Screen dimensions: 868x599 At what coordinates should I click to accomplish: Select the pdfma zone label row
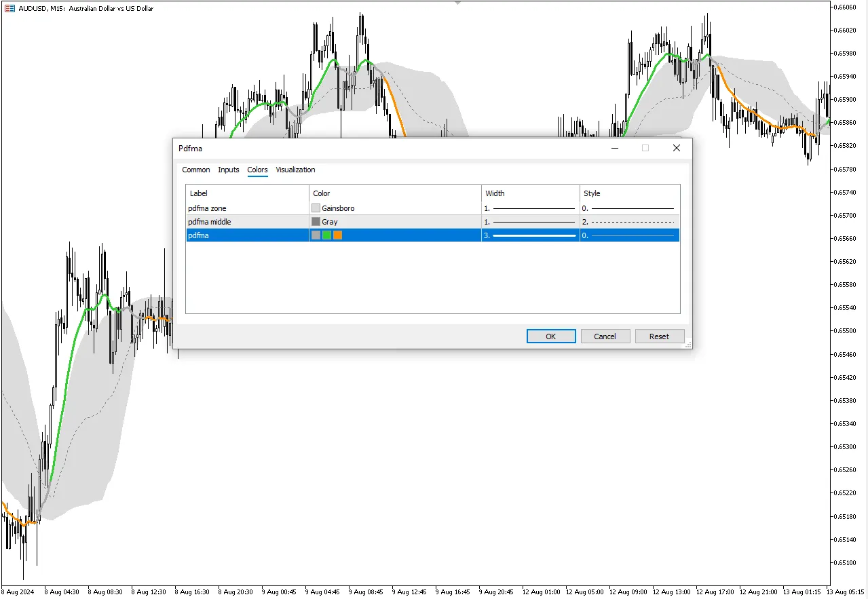point(207,208)
